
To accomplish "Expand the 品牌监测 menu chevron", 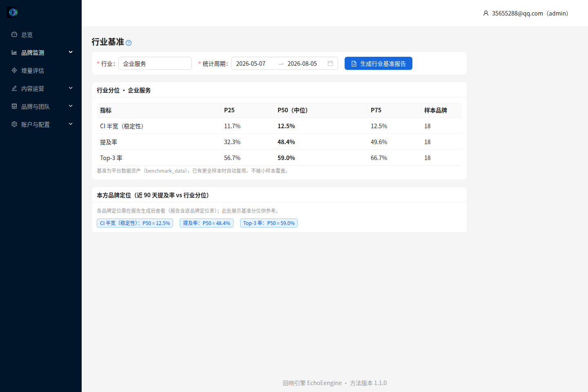I will point(71,52).
